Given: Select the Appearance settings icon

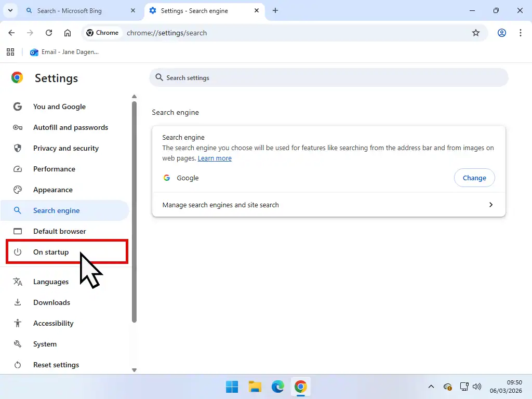Looking at the screenshot, I should (x=17, y=190).
